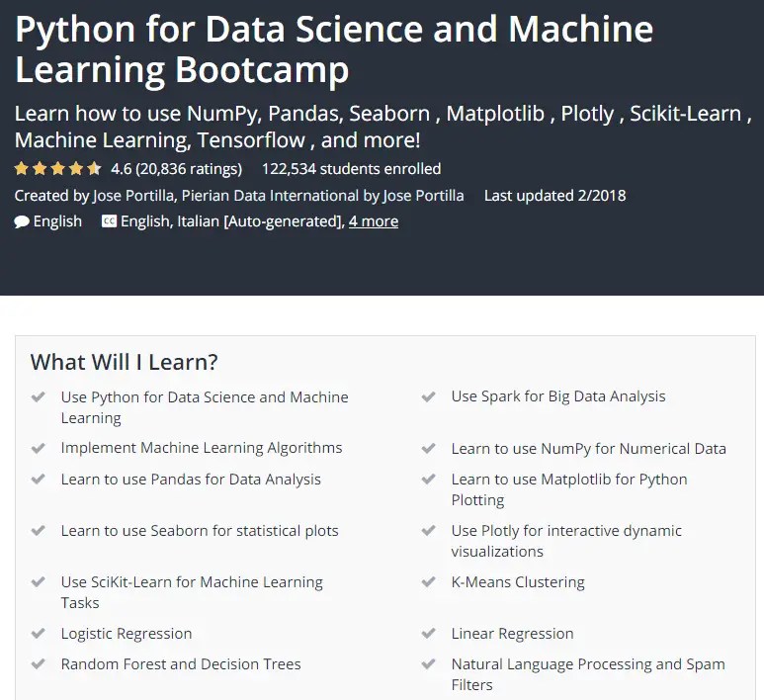Click 'Use Spark for Big Data Analysis'

558,396
